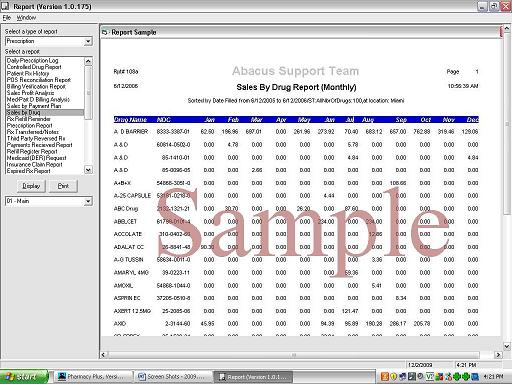512x384 pixels.
Task: Click the yellow round system tray icon
Action: point(394,377)
